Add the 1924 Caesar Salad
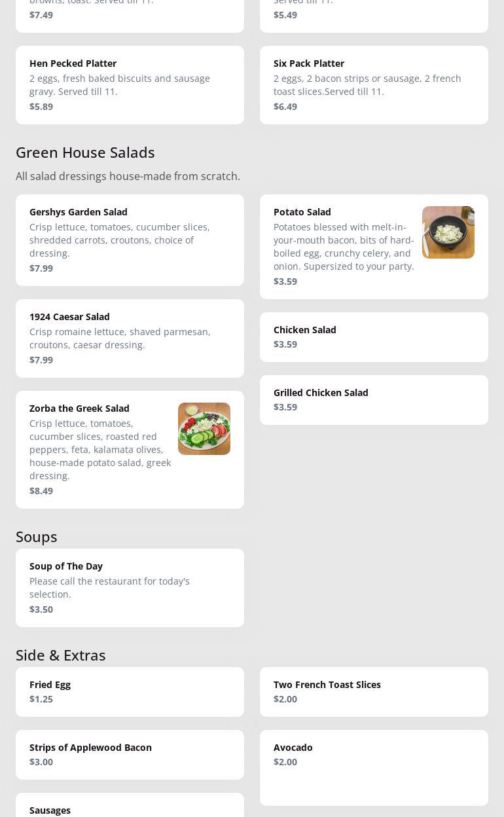 coord(130,338)
